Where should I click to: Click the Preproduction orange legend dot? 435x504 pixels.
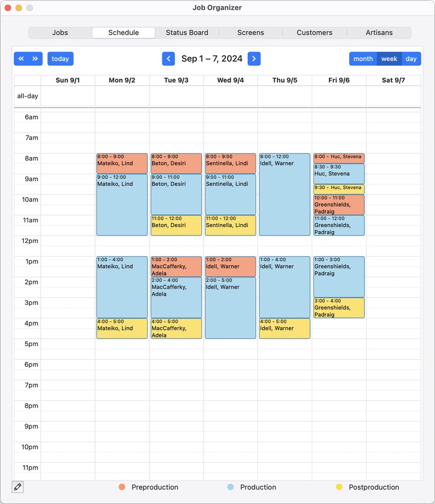tap(122, 487)
